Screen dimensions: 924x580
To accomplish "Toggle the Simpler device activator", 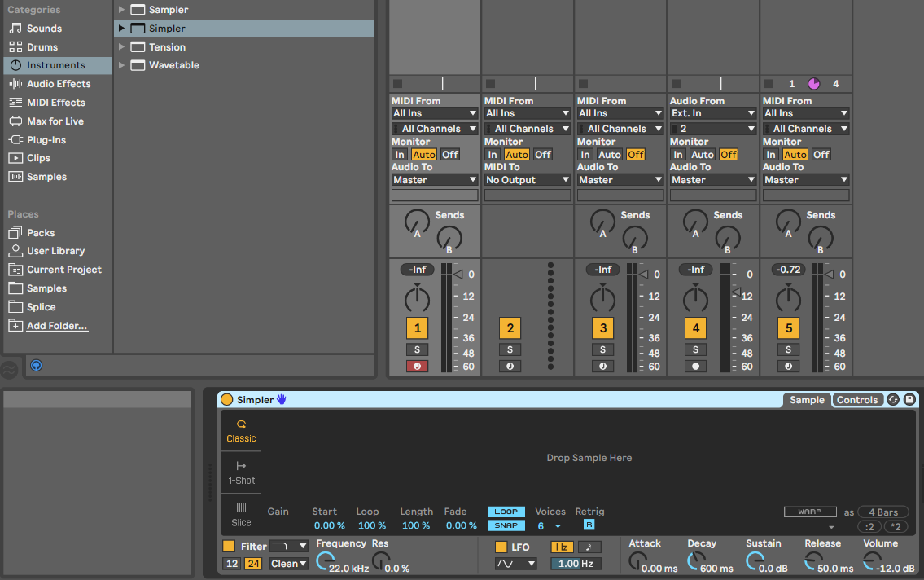I will [x=227, y=400].
